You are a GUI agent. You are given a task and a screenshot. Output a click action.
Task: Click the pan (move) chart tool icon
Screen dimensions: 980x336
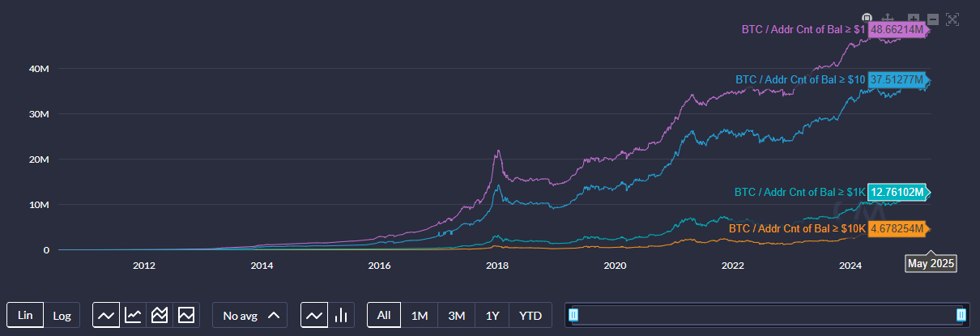pos(887,19)
